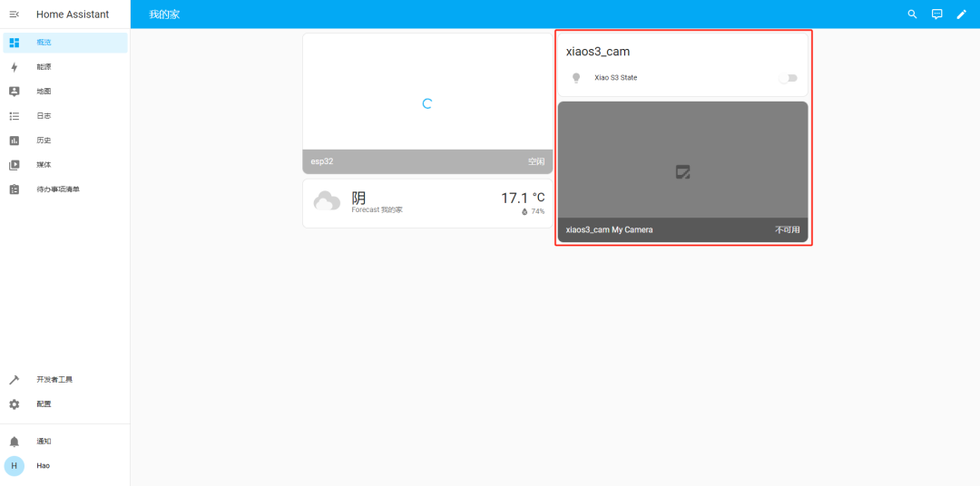Screen dimensions: 980x486
Task: Click the Energy lightning bolt icon
Action: click(15, 67)
